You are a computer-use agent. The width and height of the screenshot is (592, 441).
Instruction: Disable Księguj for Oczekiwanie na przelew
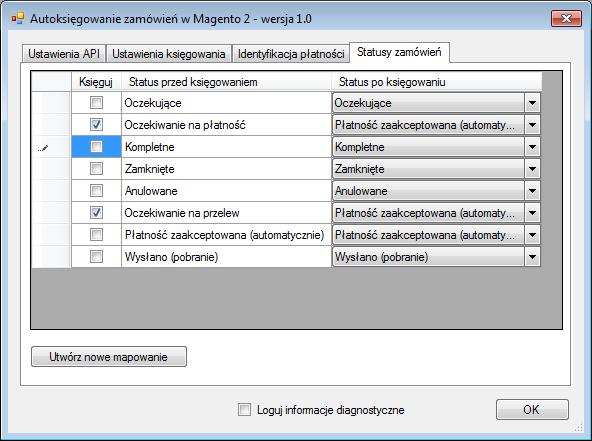96,213
